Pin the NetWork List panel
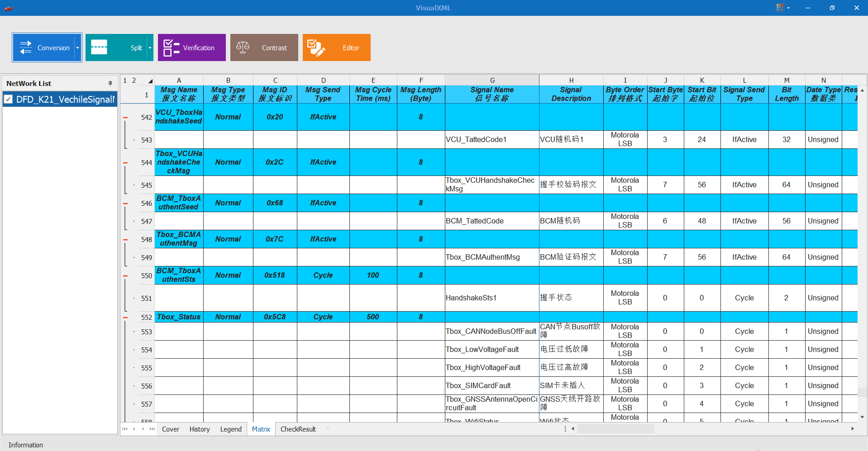The width and height of the screenshot is (868, 451). tap(110, 83)
